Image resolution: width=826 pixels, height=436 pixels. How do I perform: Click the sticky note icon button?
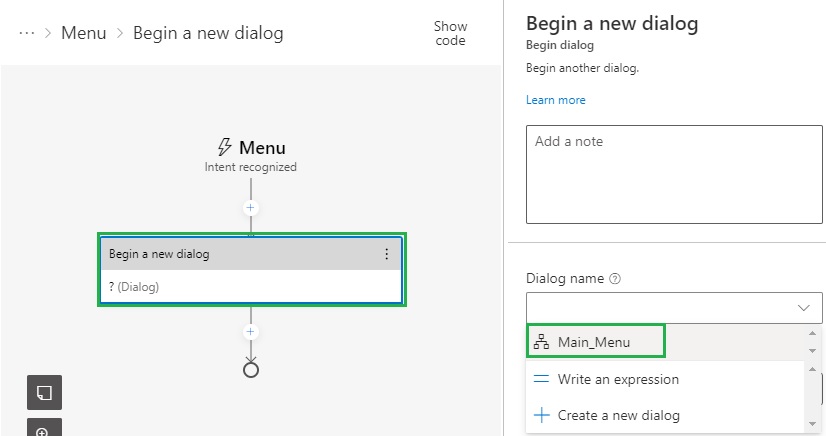[x=44, y=393]
